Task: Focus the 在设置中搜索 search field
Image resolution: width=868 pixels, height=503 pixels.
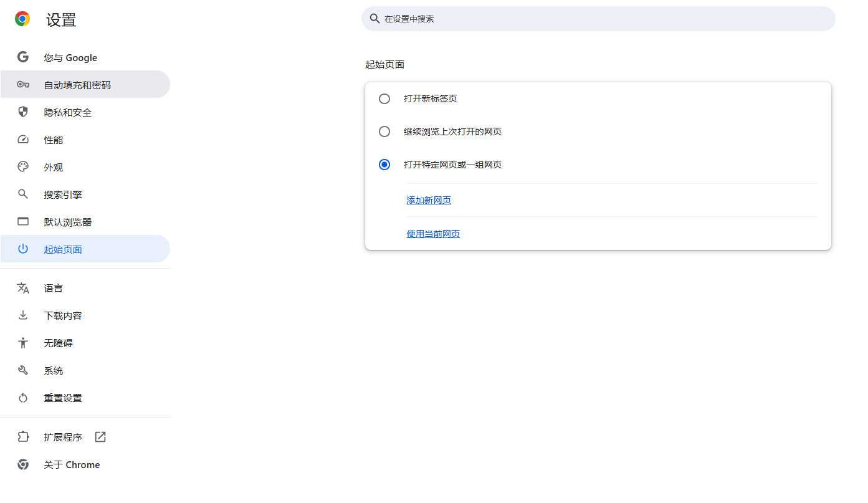Action: (598, 19)
